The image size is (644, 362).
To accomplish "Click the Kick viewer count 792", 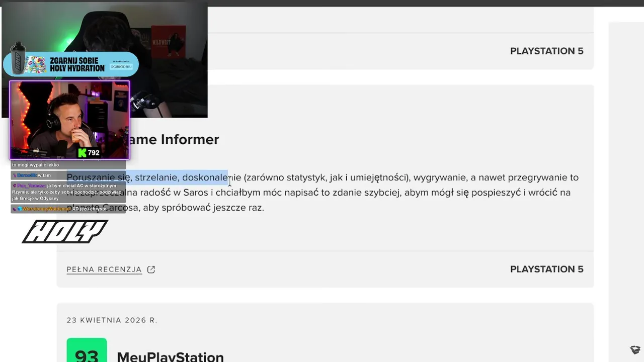I will tap(89, 153).
